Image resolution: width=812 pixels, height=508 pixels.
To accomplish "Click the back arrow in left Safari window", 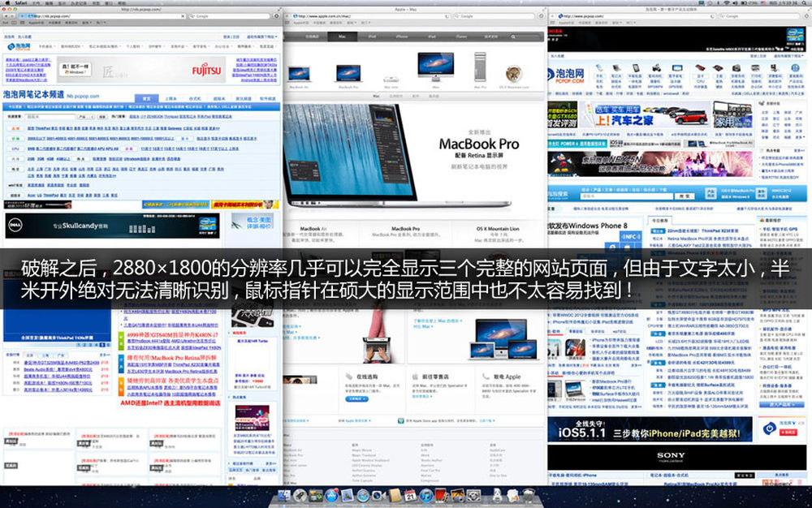I will tap(6, 16).
